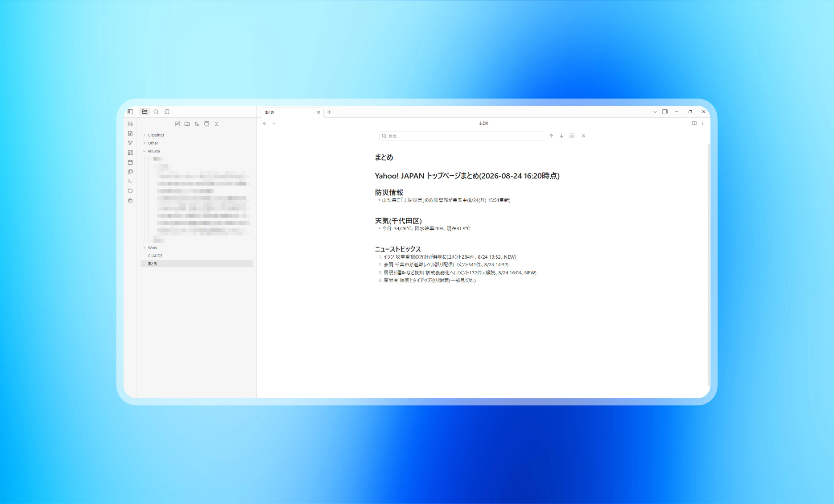Viewport: 834px width, 504px height.
Task: Toggle the right sidebar
Action: click(665, 112)
